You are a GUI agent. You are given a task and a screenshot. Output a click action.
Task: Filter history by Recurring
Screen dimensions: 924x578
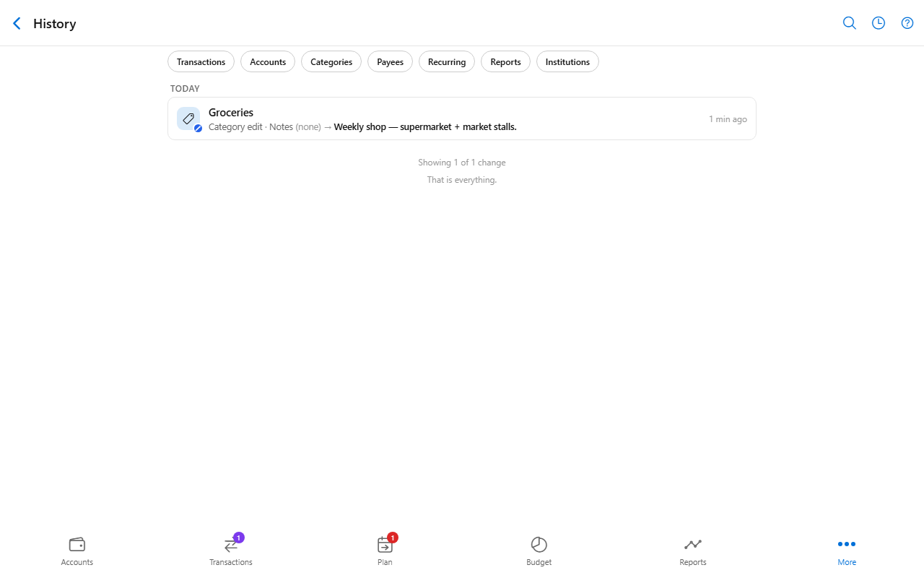447,61
